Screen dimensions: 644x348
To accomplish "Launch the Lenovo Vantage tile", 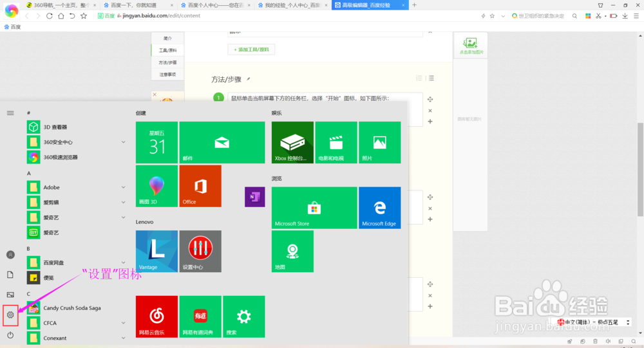I will [x=157, y=251].
